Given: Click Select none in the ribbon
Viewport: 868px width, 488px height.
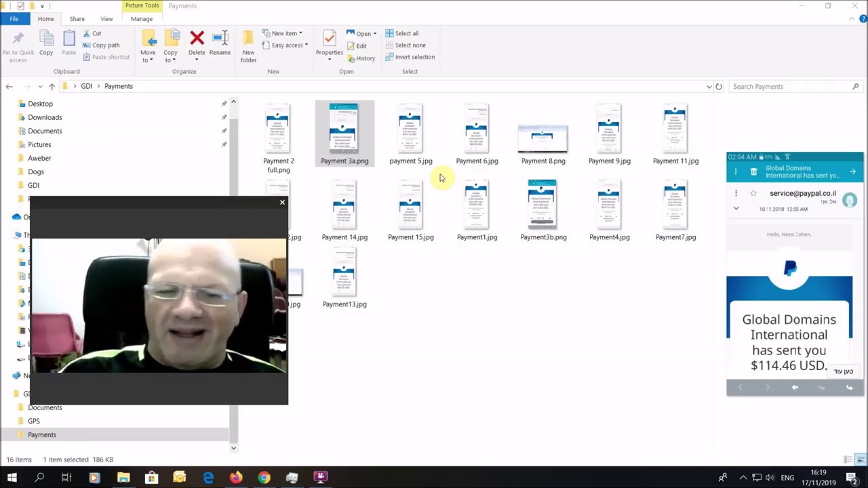Looking at the screenshot, I should coord(406,45).
